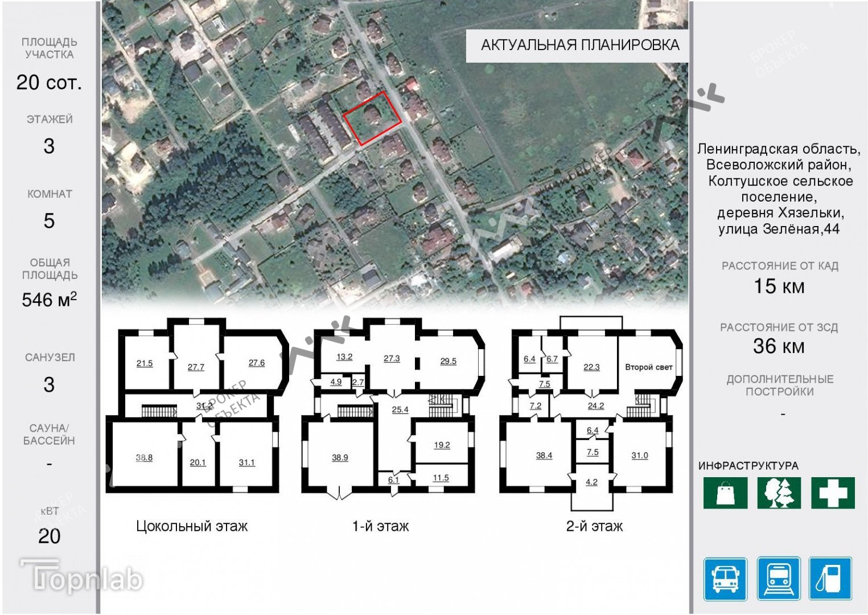Click the 'ПЛОЩАДЬ УЧАСТКА' label

tap(50, 48)
